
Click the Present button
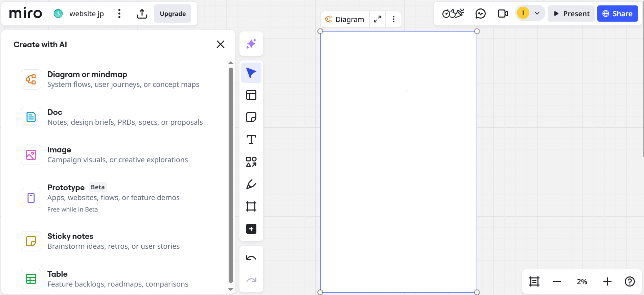(x=571, y=14)
